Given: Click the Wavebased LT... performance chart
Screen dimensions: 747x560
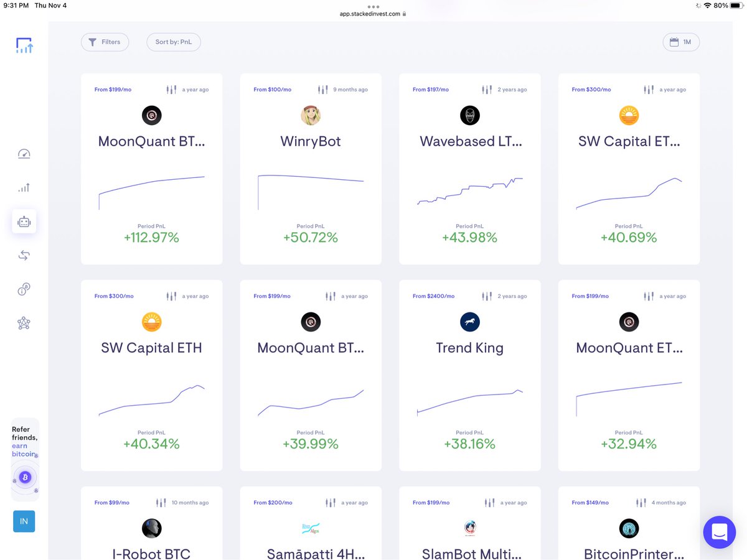Looking at the screenshot, I should click(x=470, y=191).
